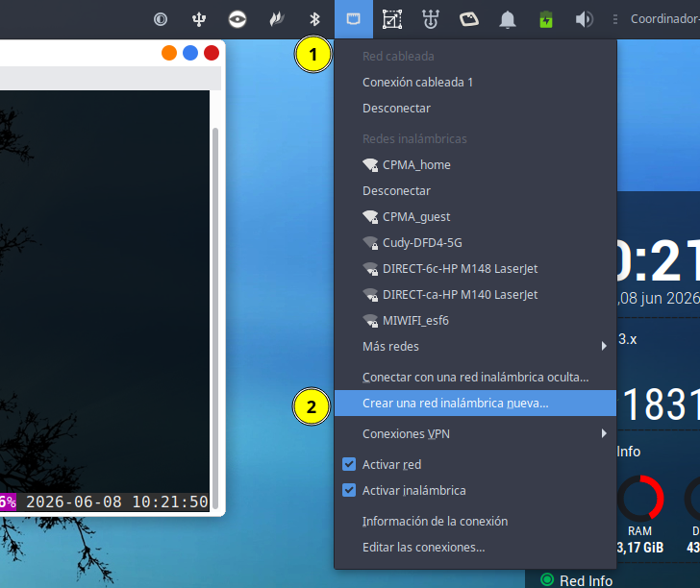700x588 pixels.
Task: Click the CPMA_guest Wi-Fi signal icon
Action: tap(370, 217)
